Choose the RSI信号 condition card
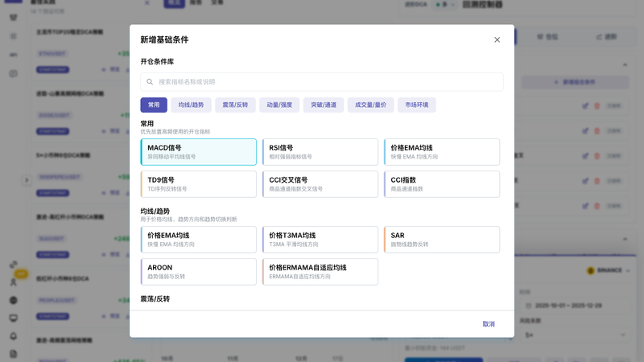 [x=320, y=152]
